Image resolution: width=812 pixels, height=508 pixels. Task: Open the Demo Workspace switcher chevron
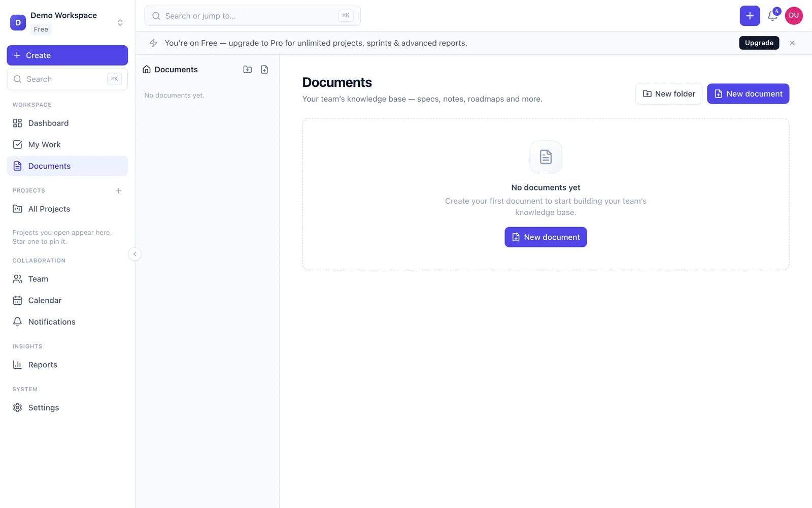[120, 22]
